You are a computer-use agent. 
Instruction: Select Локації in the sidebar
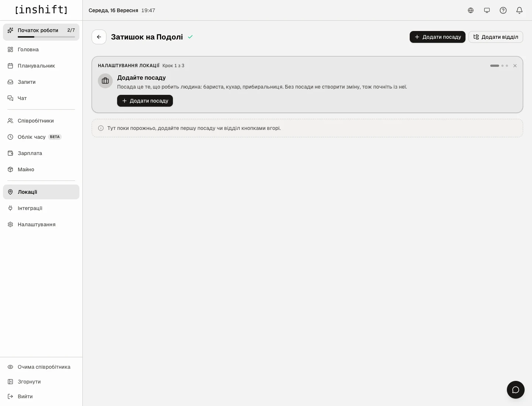point(41,192)
